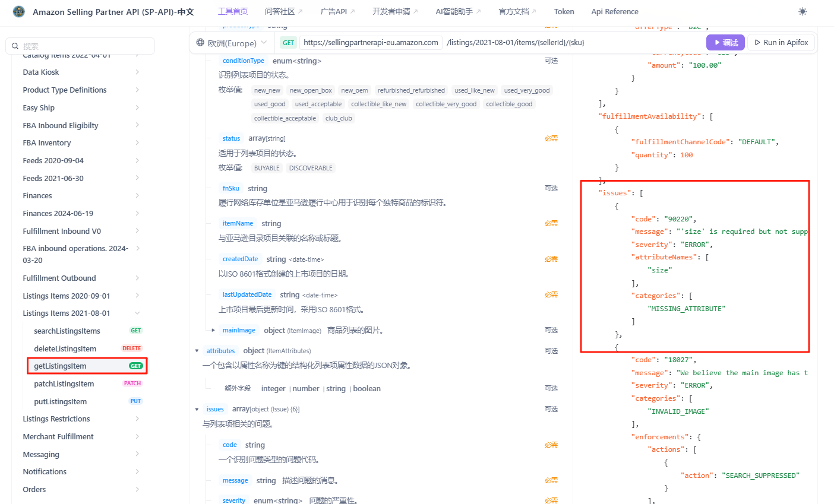Open putListingsItem endpoint
834x504 pixels.
(87, 401)
